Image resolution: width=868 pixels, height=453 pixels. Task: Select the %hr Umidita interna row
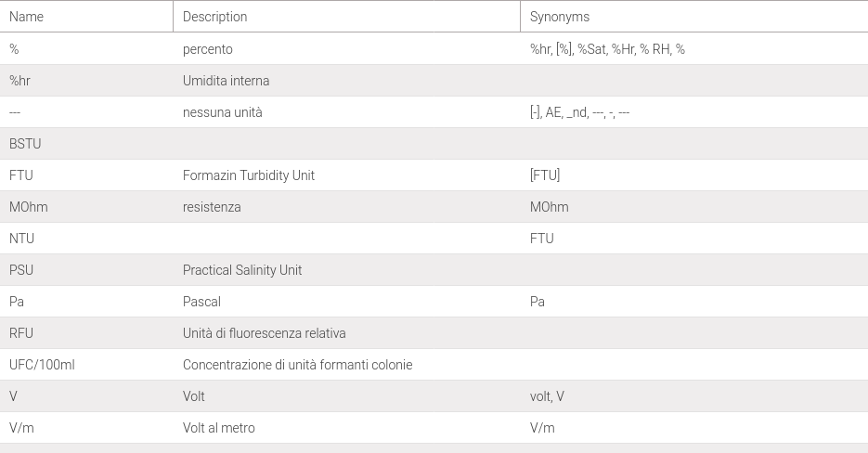coord(434,81)
